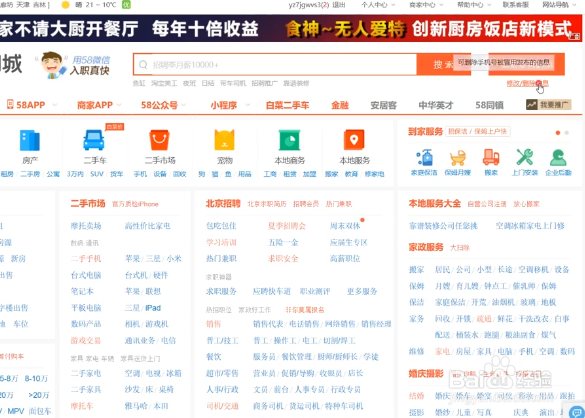Click the 高薪职位 link
Image resolution: width=585 pixels, height=418 pixels.
click(345, 259)
